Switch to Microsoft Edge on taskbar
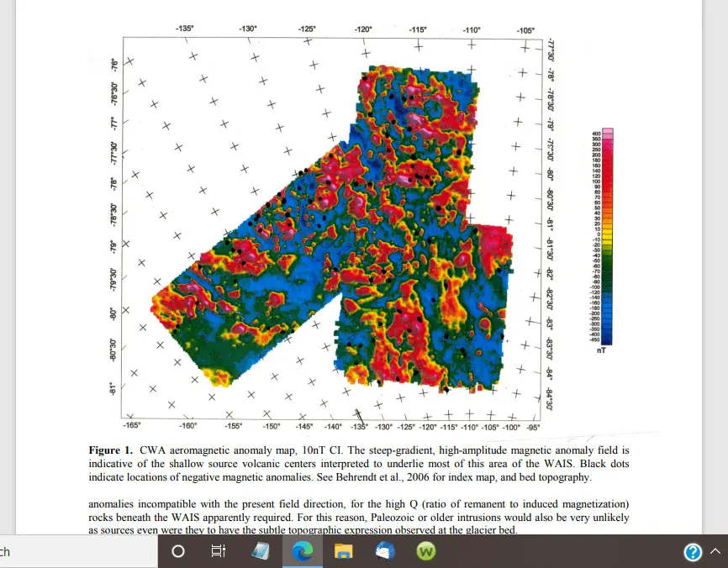728x568 pixels. [303, 551]
